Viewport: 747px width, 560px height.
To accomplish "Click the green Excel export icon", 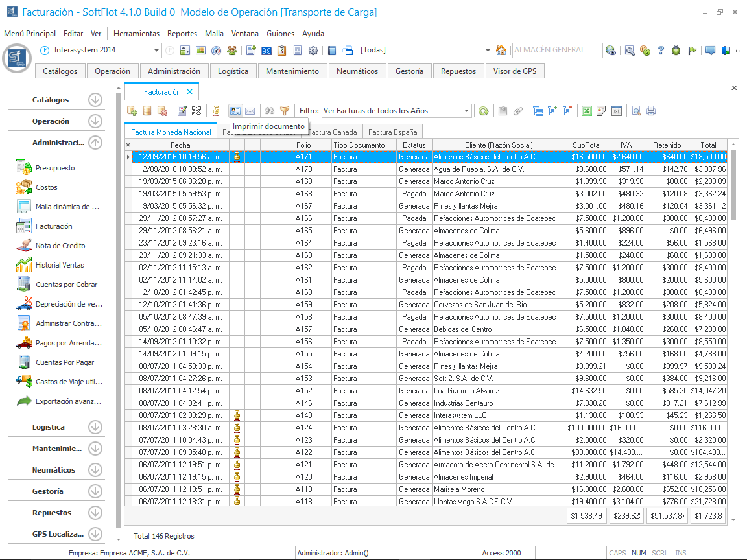I will tap(586, 111).
